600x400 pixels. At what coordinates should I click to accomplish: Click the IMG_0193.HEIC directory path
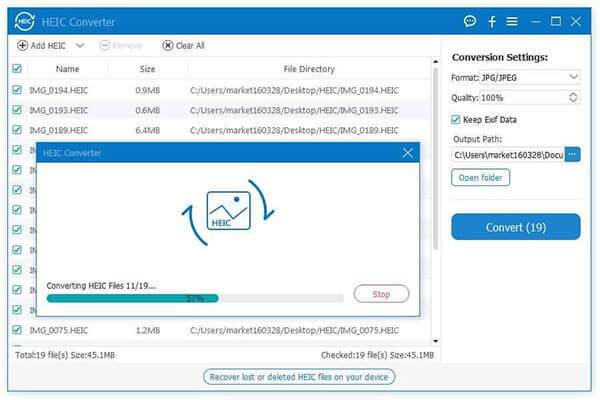pyautogui.click(x=294, y=110)
